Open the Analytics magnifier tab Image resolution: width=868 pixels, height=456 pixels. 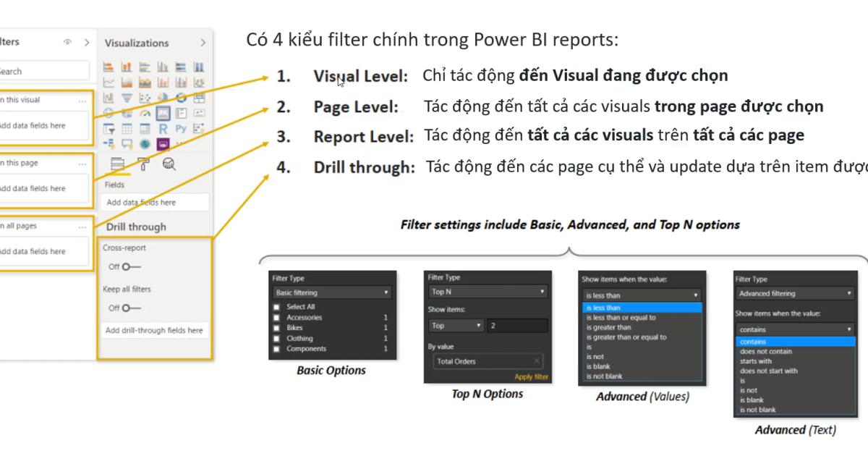[x=169, y=164]
